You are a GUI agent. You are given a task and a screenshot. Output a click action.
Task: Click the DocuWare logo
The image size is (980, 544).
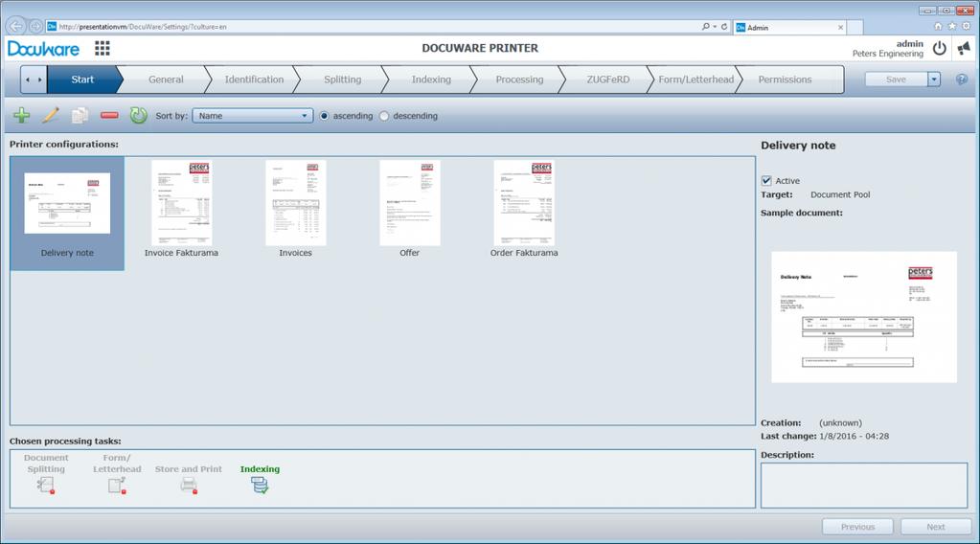(43, 48)
